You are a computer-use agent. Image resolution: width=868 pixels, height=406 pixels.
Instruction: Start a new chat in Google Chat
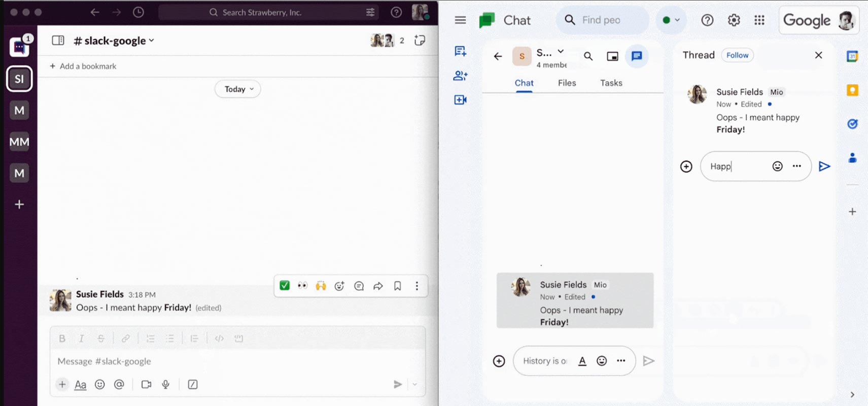click(x=460, y=51)
